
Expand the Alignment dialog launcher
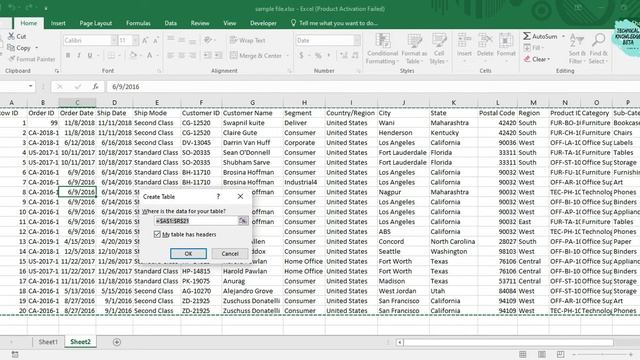289,71
